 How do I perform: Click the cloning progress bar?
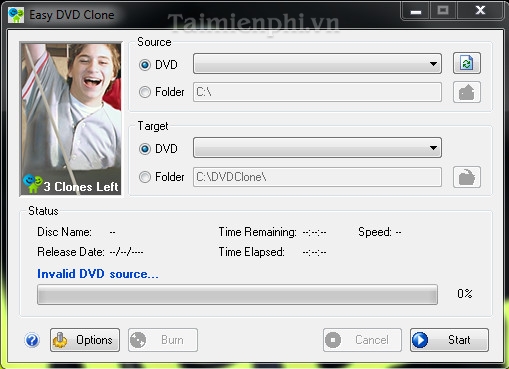pyautogui.click(x=237, y=294)
